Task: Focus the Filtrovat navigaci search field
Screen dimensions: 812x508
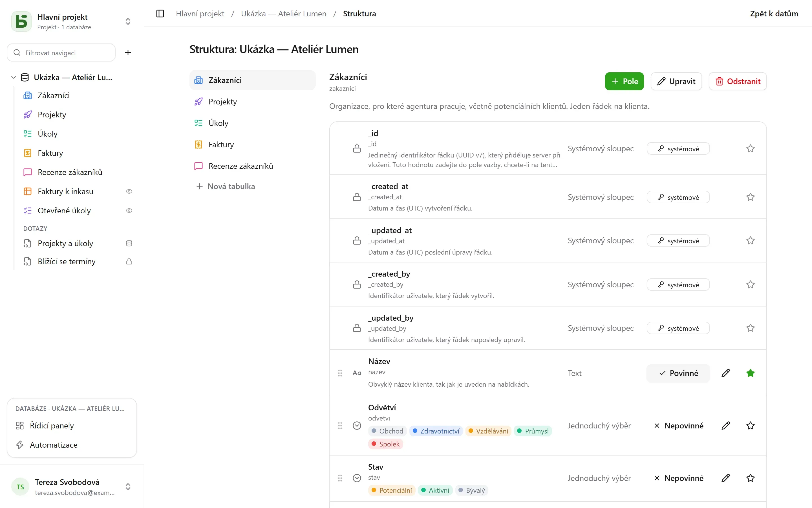Action: pos(61,53)
